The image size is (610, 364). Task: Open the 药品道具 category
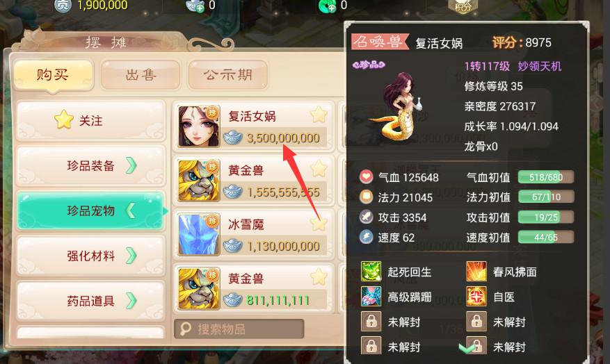tap(91, 301)
